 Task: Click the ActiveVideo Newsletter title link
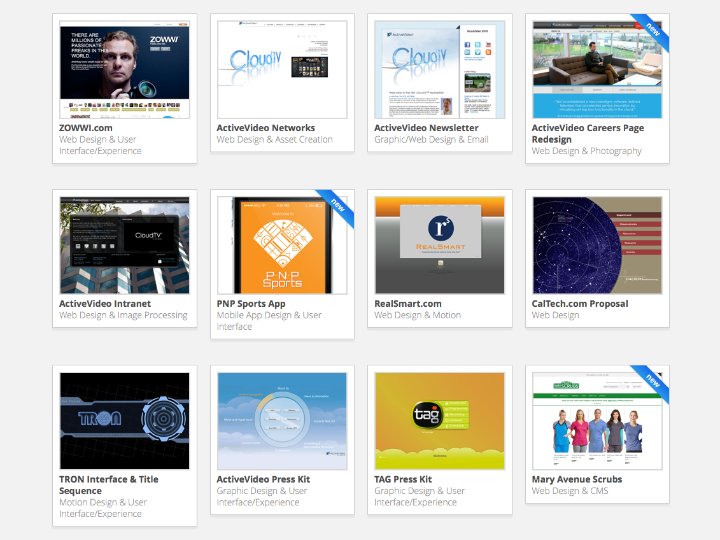[426, 128]
